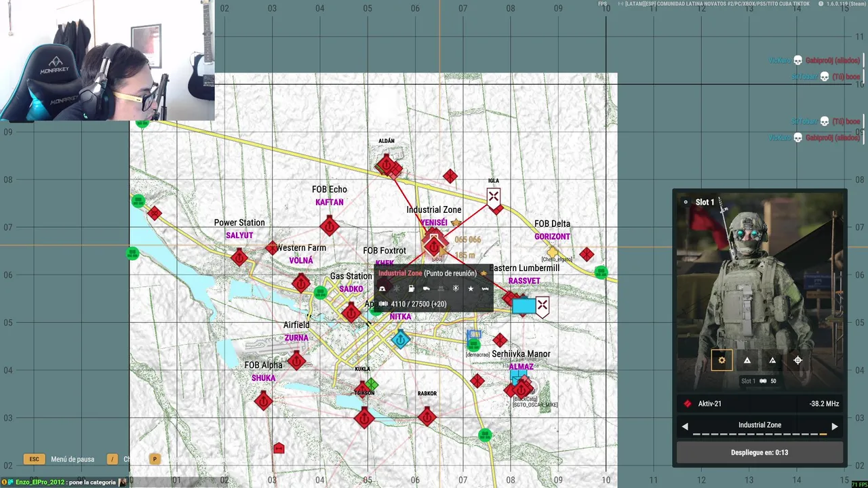Click the blue diamond marker below NITKA
The height and width of the screenshot is (488, 868).
pos(401,339)
